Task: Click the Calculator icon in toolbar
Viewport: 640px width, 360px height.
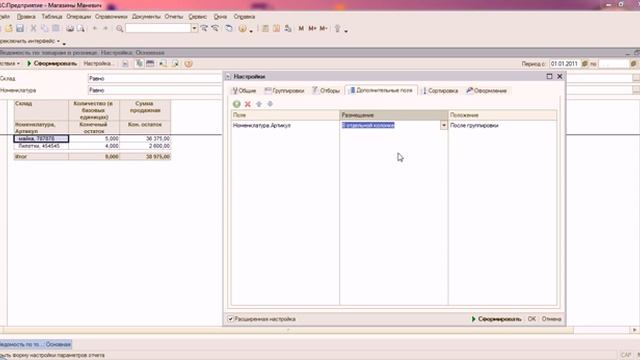Action: 265,29
